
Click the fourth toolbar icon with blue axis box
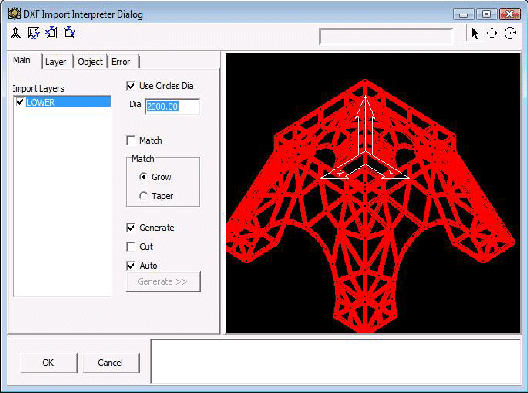click(x=70, y=33)
